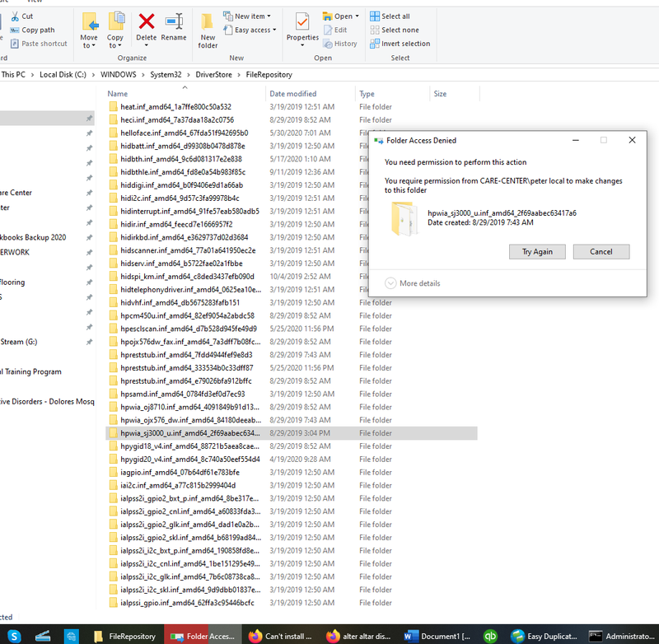Expand More details in access denied dialog
The height and width of the screenshot is (644, 659).
pos(412,283)
